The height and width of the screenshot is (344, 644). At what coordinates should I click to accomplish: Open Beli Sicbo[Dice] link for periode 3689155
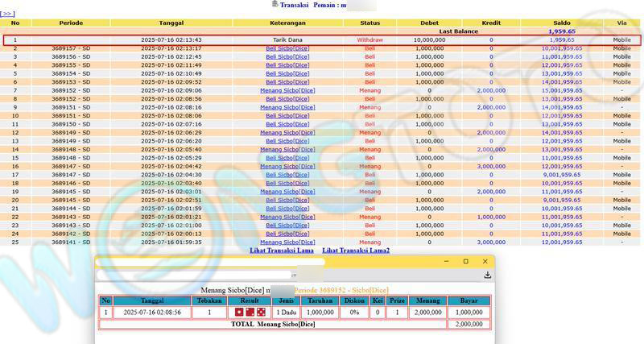tap(287, 65)
